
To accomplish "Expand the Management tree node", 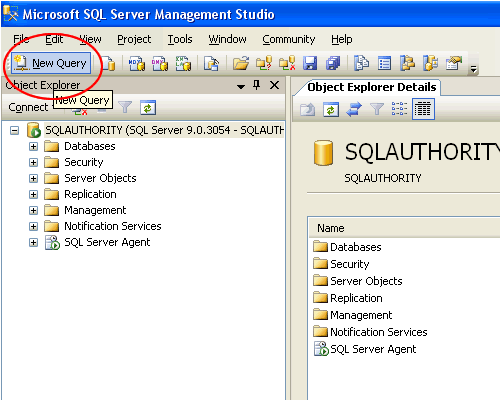I will [33, 210].
